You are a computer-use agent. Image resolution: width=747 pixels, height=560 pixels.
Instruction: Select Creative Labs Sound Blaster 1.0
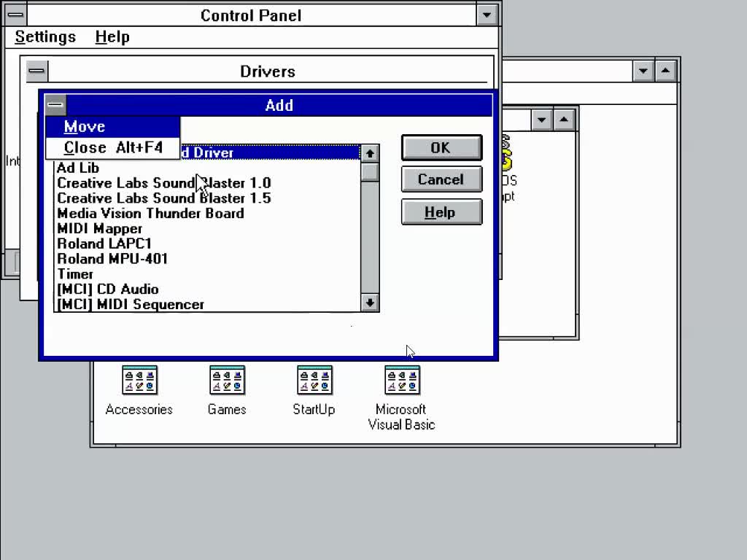(x=208, y=183)
